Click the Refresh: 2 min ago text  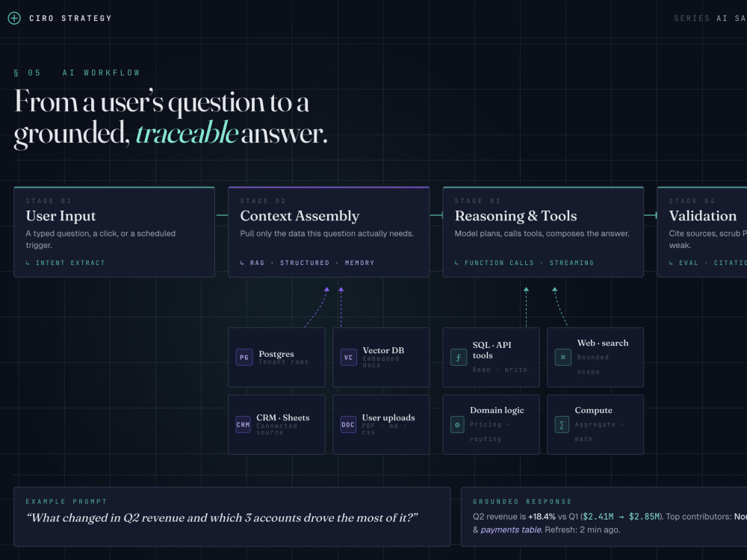tap(583, 530)
